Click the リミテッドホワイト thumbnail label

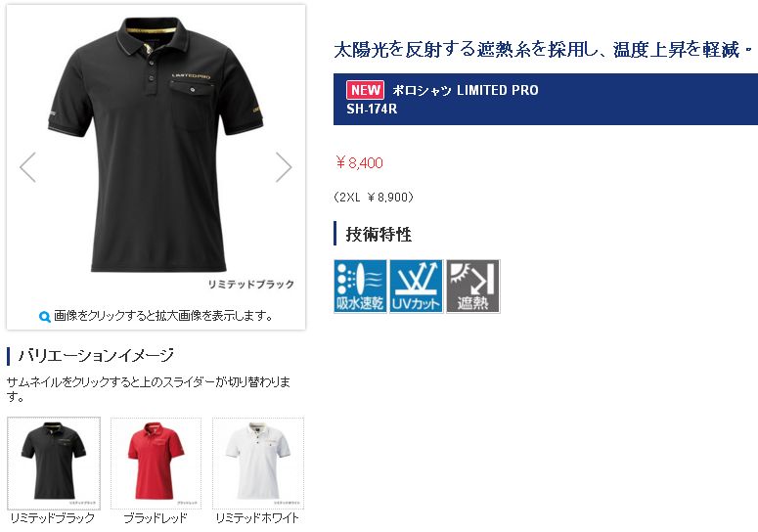pos(257,518)
